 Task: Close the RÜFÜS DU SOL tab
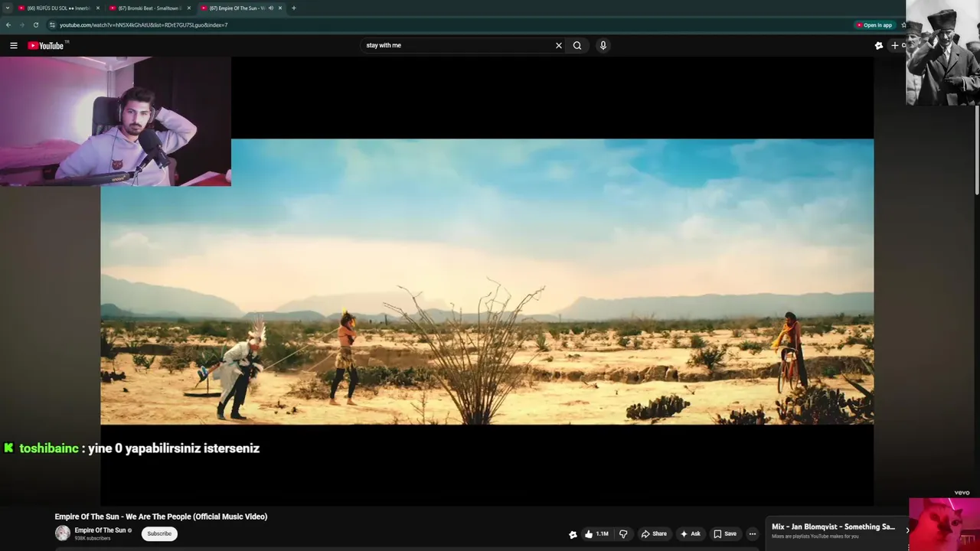tap(98, 8)
